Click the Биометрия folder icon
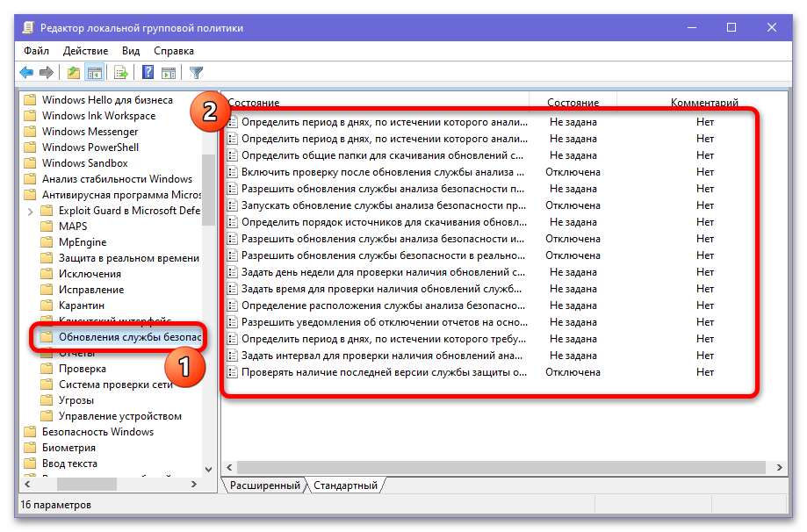This screenshot has height=532, width=807. click(31, 448)
